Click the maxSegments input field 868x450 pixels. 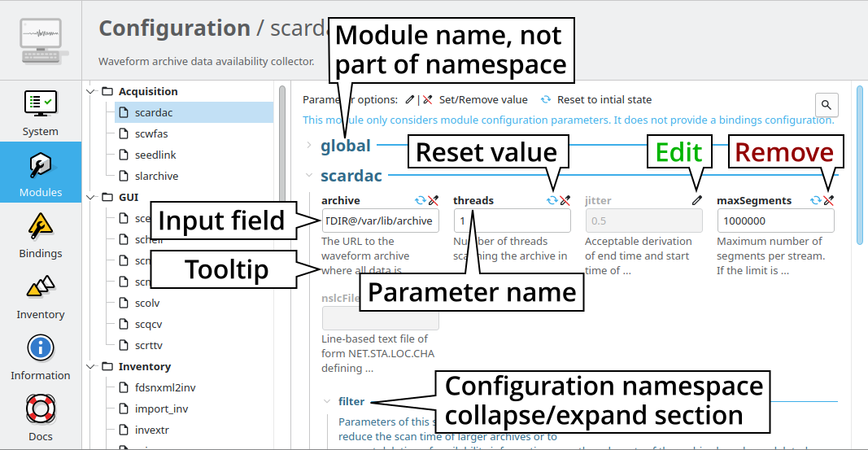pyautogui.click(x=775, y=221)
